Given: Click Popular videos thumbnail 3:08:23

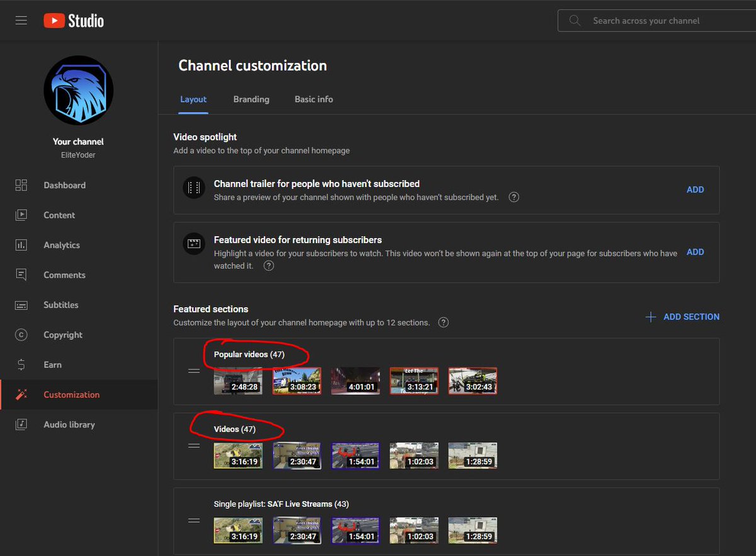Looking at the screenshot, I should pos(297,381).
